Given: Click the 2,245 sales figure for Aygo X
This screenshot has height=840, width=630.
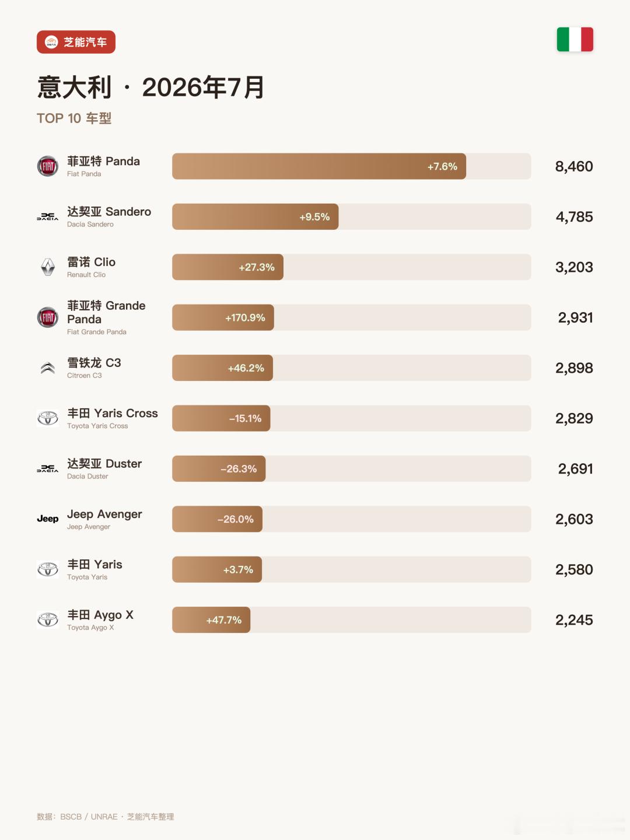Looking at the screenshot, I should click(x=574, y=619).
